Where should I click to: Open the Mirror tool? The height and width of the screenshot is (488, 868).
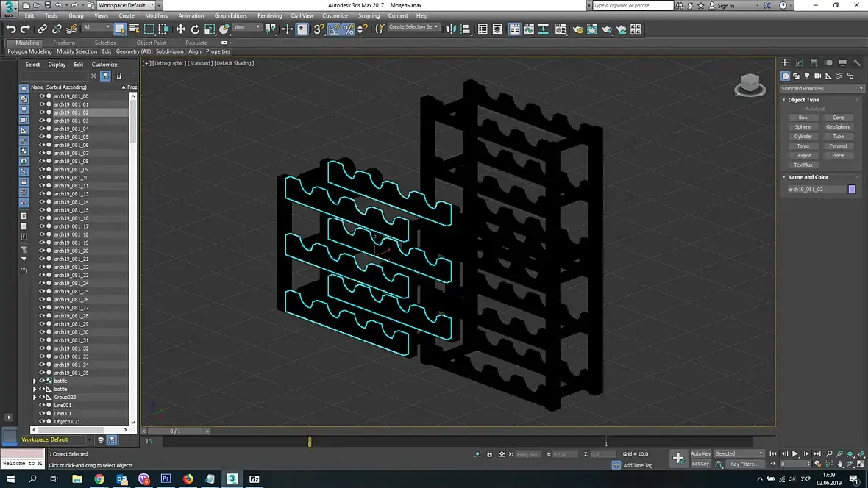click(x=451, y=29)
